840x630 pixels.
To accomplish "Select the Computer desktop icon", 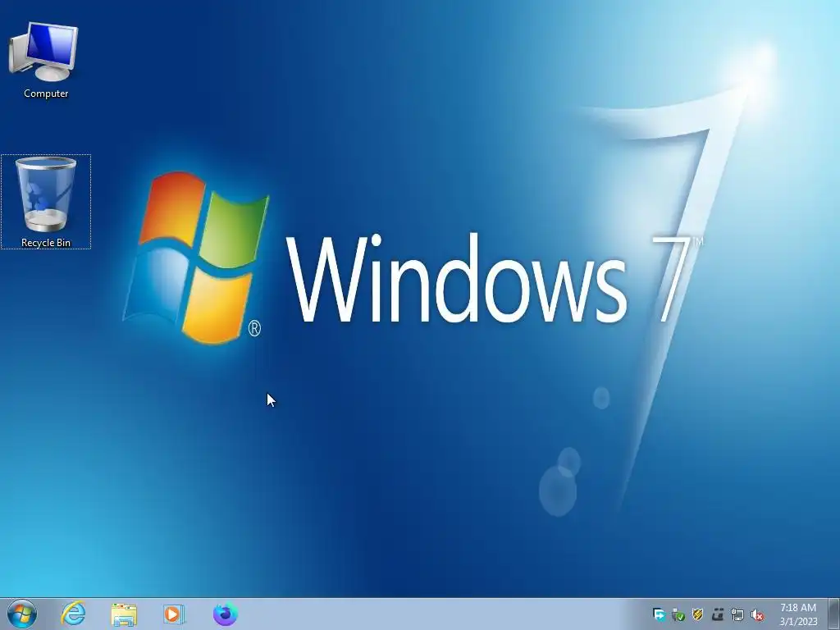I will coord(45,59).
